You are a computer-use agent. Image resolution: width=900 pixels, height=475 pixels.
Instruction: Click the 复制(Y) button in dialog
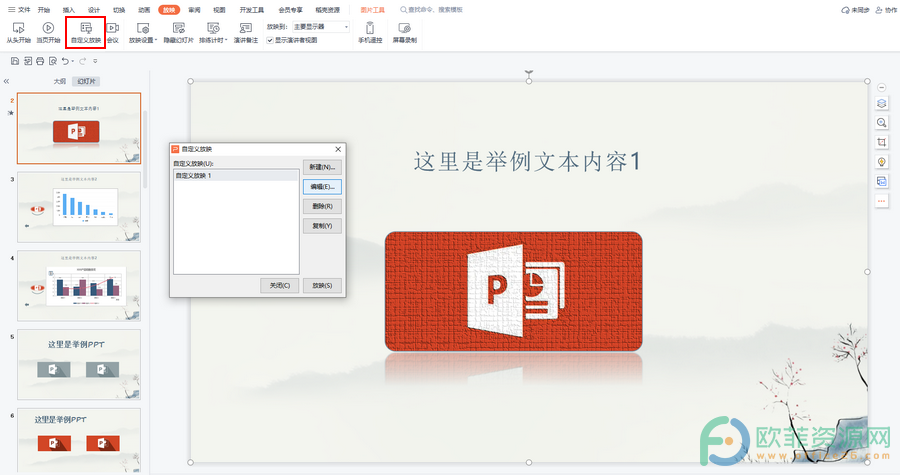322,225
